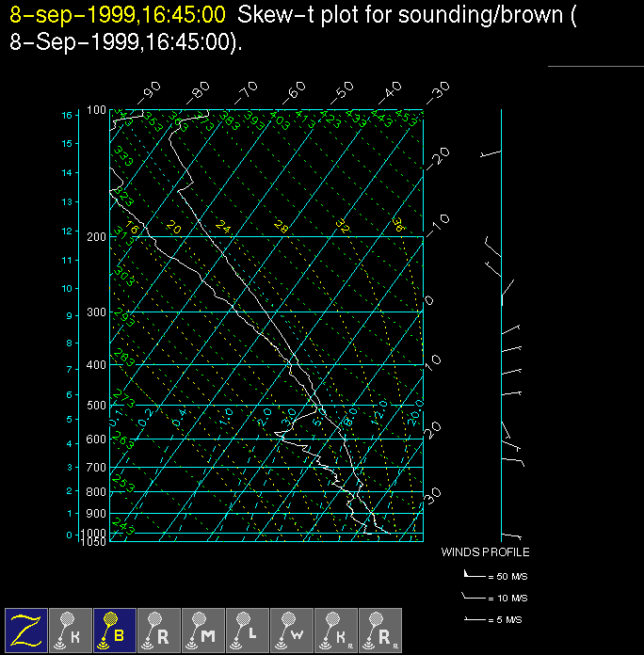Click the yellow 8-sep-1999,16:45:00 timestamp
This screenshot has width=644, height=655.
click(x=117, y=15)
